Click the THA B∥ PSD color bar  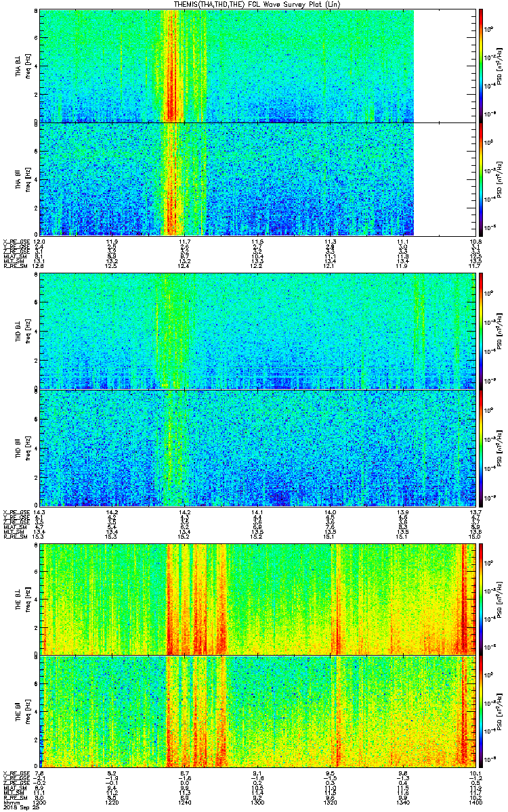pos(482,179)
